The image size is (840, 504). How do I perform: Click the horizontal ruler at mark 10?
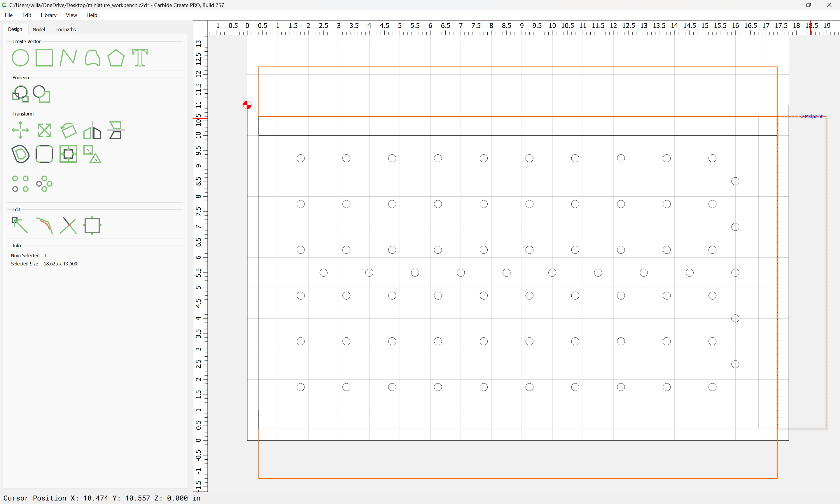tap(552, 25)
